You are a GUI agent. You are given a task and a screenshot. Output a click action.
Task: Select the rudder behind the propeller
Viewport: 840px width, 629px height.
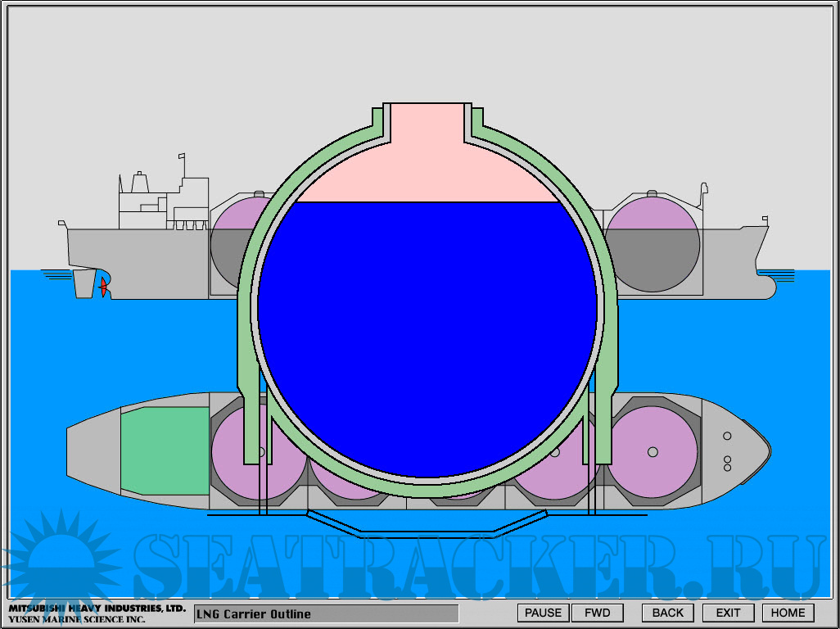[84, 283]
